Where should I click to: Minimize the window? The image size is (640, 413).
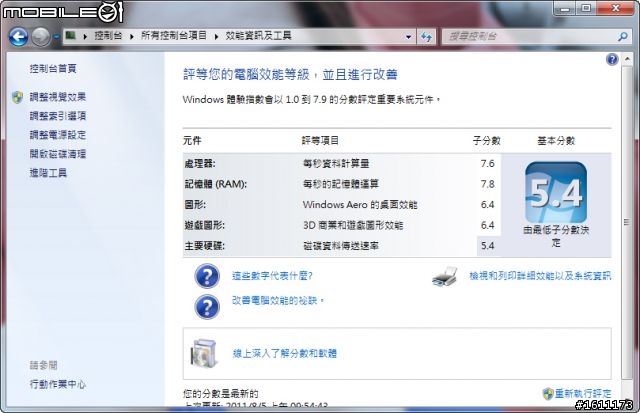pyautogui.click(x=565, y=8)
